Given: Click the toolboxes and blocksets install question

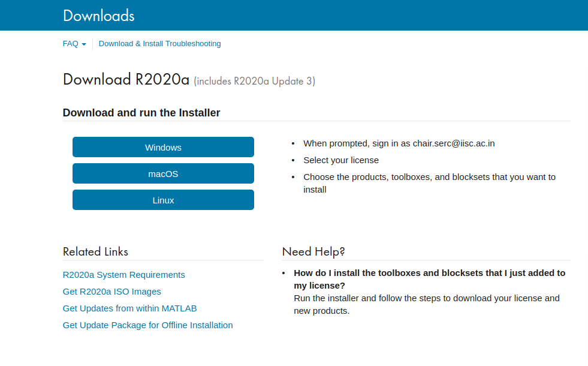Looking at the screenshot, I should click(429, 279).
